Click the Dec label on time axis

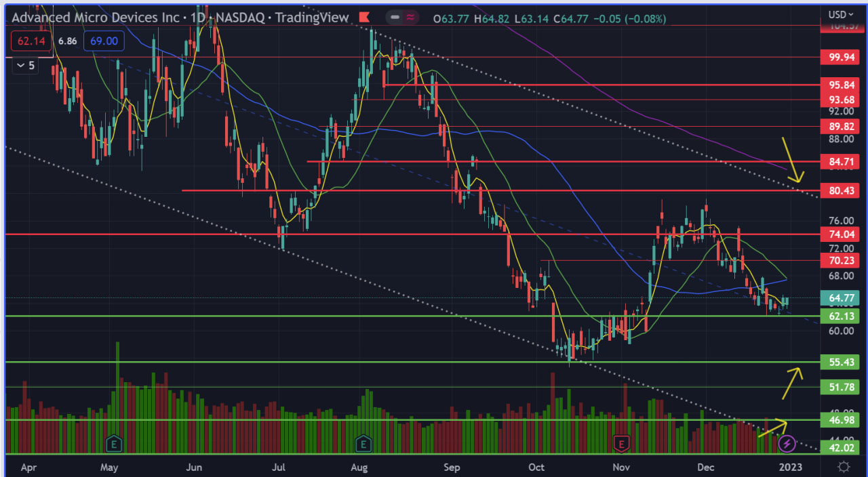point(706,467)
